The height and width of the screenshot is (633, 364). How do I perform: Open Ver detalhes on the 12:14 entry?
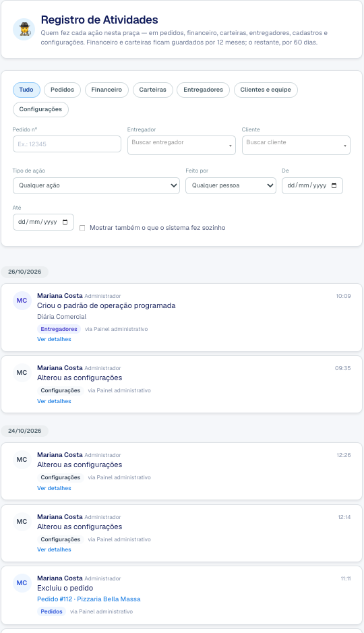54,549
